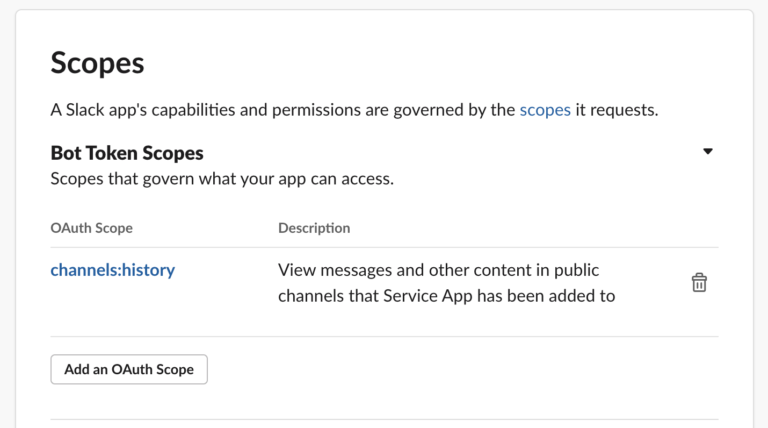Collapse the Bot Token Scopes section
This screenshot has height=428, width=768.
tap(708, 152)
